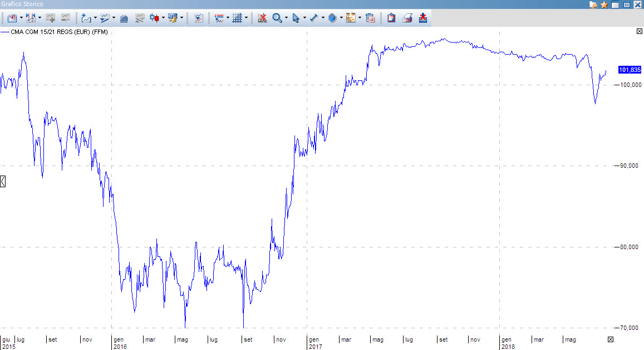Click the currency coins icon
The height and width of the screenshot is (350, 644).
point(173,18)
